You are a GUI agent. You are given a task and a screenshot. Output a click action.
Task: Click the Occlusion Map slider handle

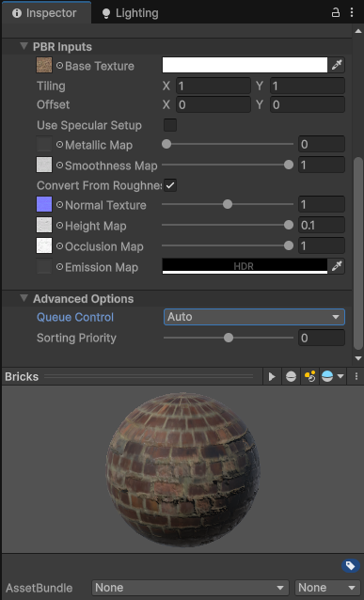(289, 245)
